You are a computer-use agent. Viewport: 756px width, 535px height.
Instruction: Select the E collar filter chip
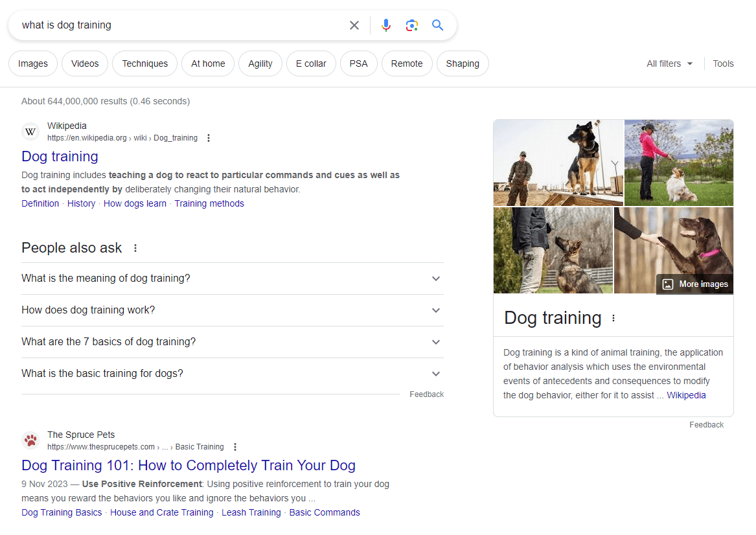pyautogui.click(x=311, y=63)
